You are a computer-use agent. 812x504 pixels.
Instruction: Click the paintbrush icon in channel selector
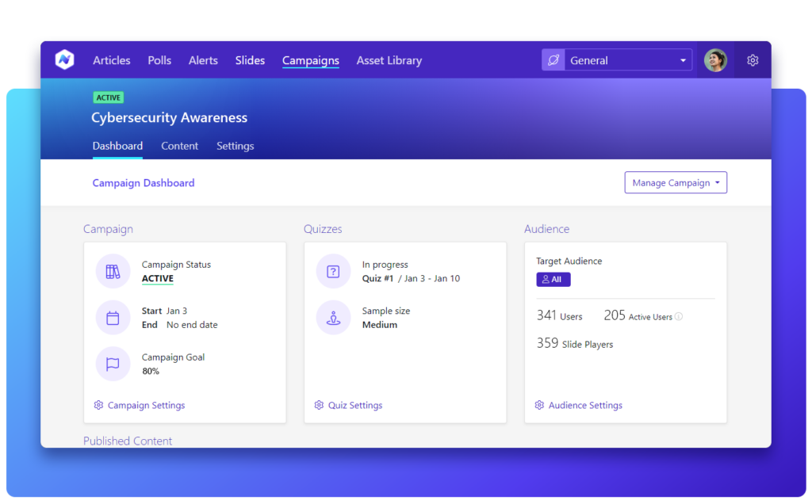[552, 59]
